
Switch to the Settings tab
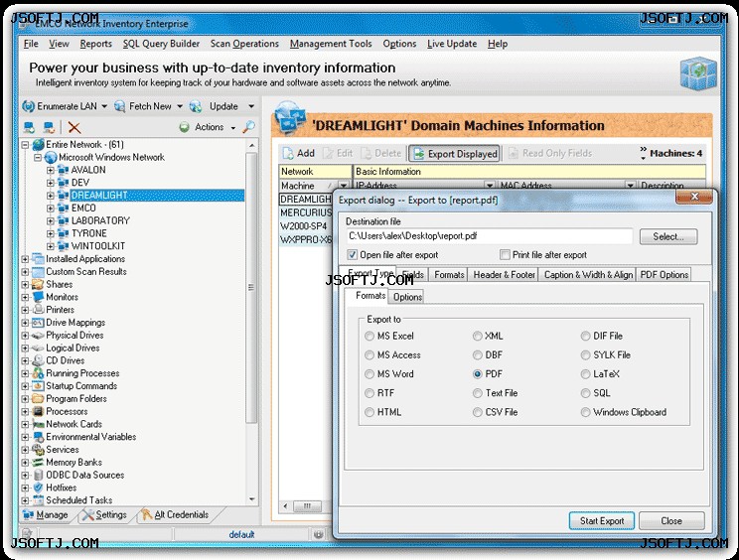pos(104,514)
